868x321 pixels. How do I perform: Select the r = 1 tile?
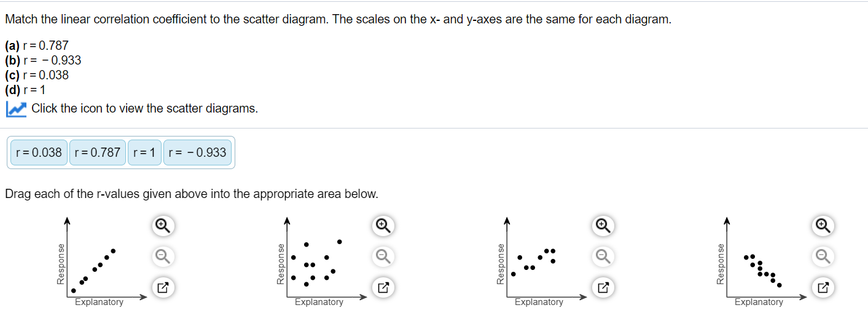coord(145,153)
